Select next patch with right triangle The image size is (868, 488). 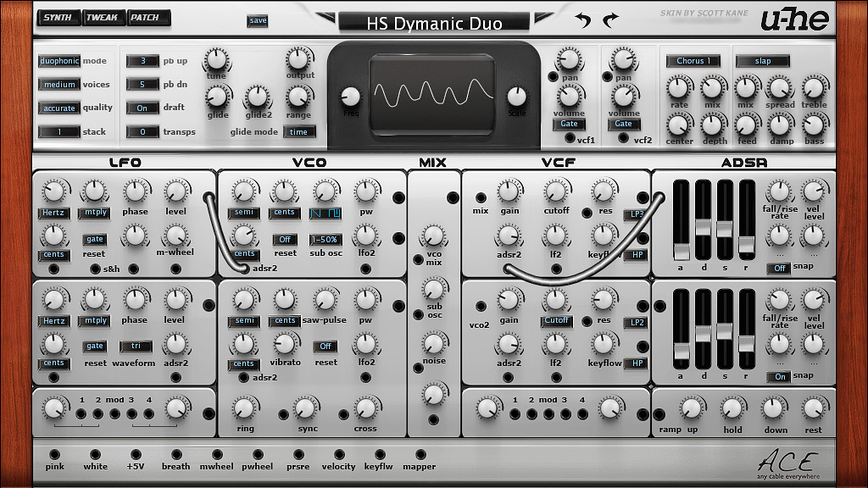[x=543, y=18]
